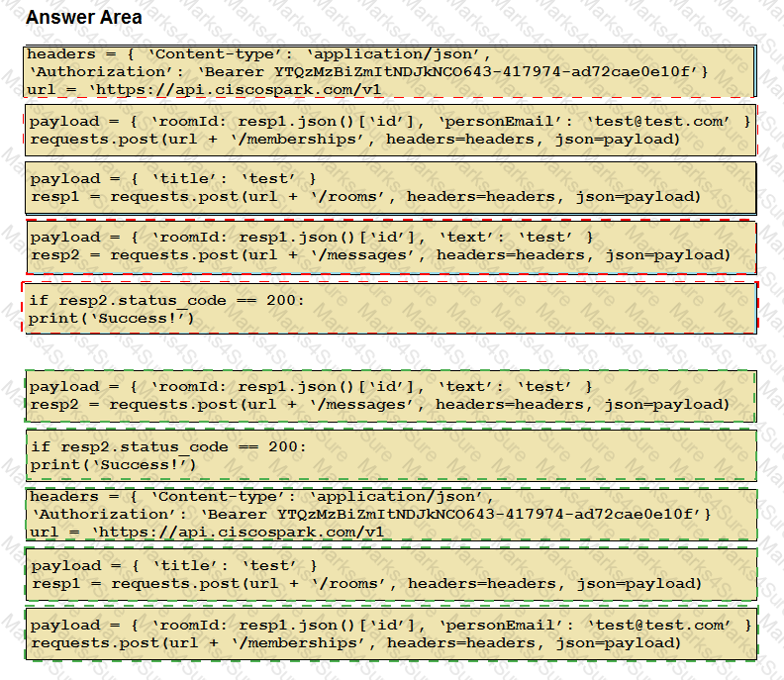Pick the top section's title payload rooms block
The width and height of the screenshot is (784, 680).
pyautogui.click(x=390, y=188)
